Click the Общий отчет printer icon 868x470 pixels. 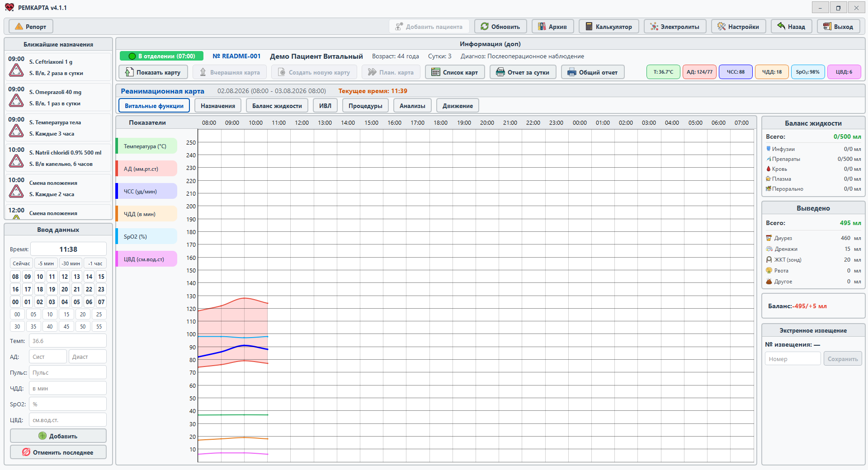(x=572, y=72)
